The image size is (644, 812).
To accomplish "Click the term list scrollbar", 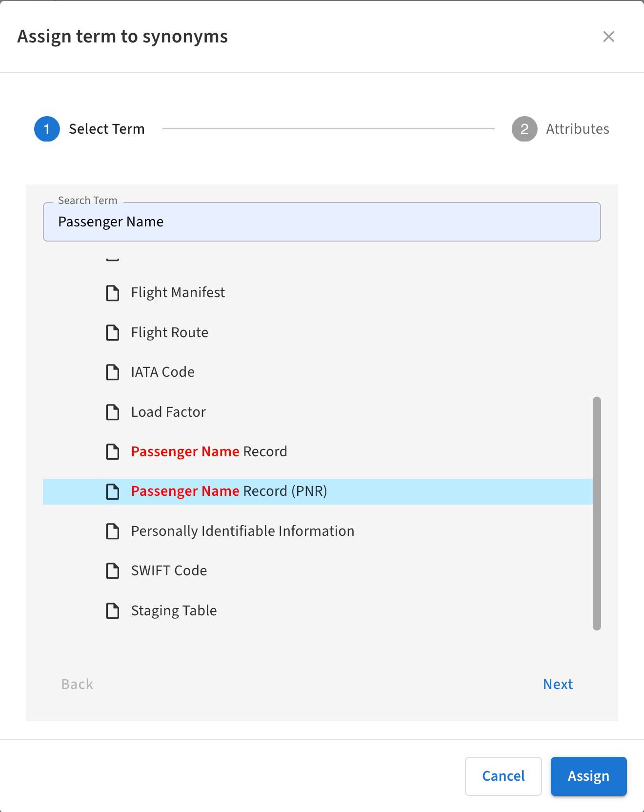I will [x=597, y=513].
